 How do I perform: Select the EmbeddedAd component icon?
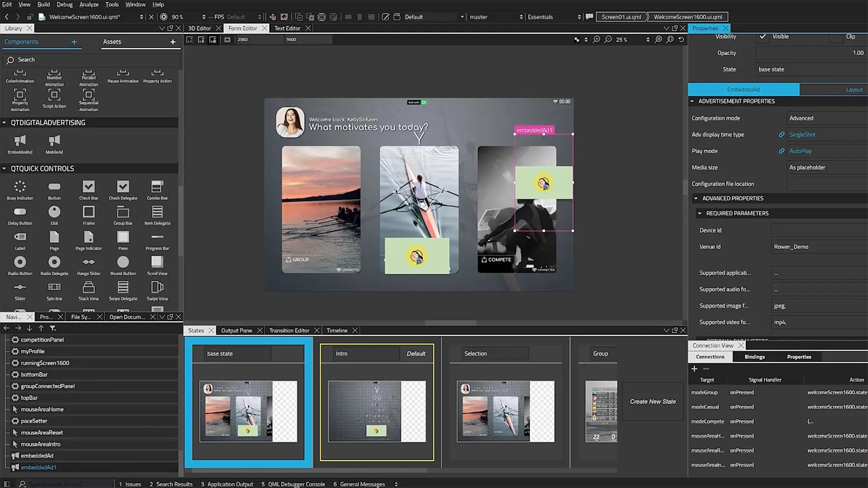click(20, 141)
